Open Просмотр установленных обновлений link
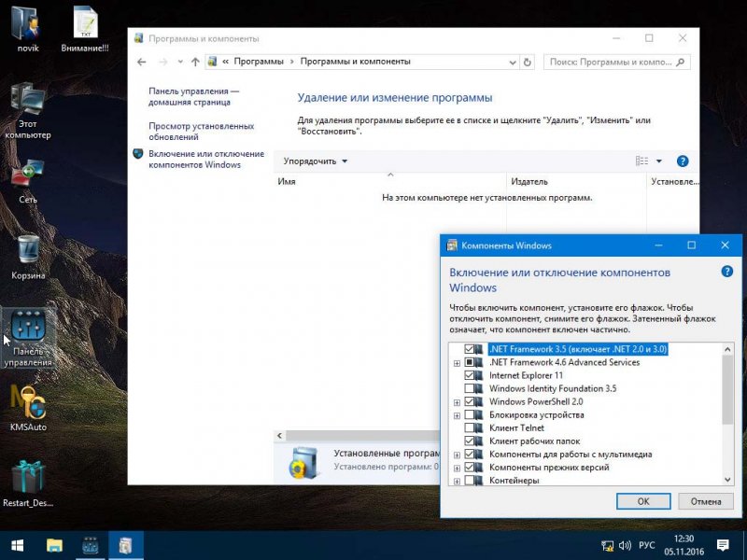 tap(201, 132)
